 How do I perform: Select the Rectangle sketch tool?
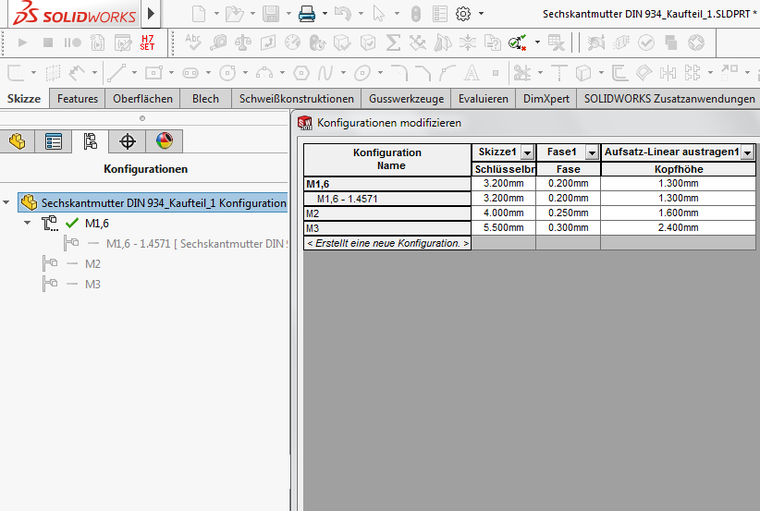click(x=153, y=73)
